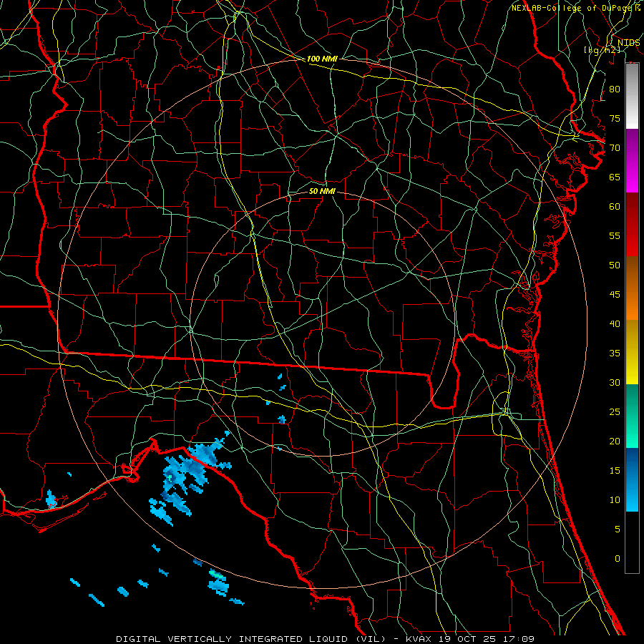The width and height of the screenshot is (644, 644).
Task: Click the 65 value on the color scale
Action: (x=615, y=177)
